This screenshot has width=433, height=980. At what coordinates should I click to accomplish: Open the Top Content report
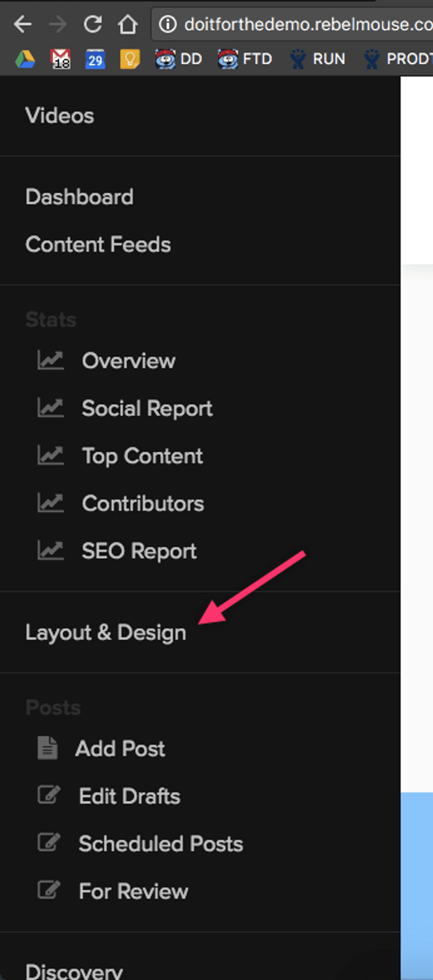tap(142, 456)
